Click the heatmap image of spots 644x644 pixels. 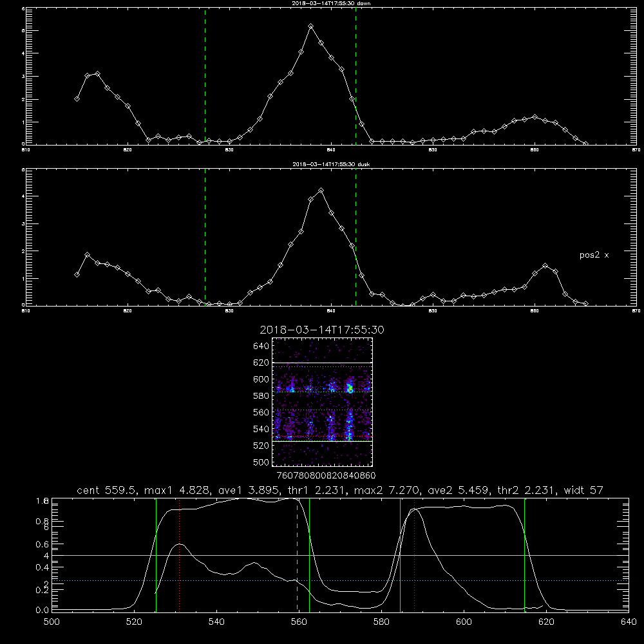(323, 402)
